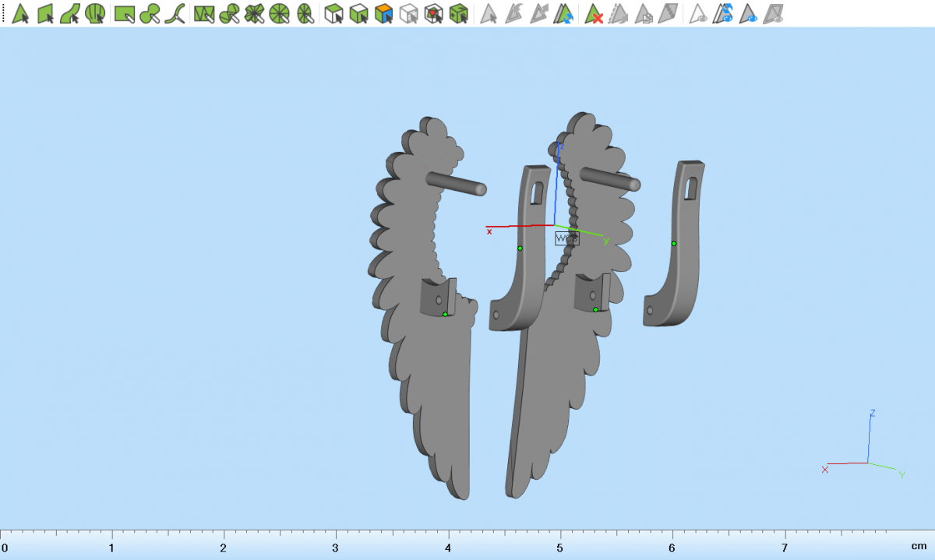Click the green shell selection icon
Image resolution: width=935 pixels, height=560 pixels.
point(95,13)
